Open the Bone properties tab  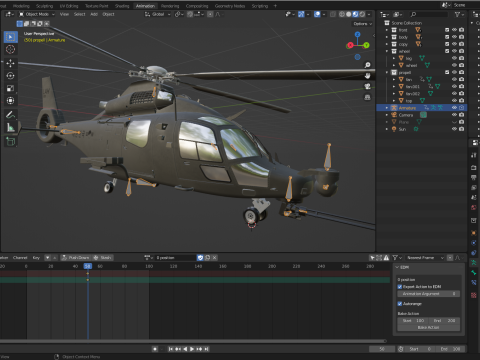[x=474, y=273]
